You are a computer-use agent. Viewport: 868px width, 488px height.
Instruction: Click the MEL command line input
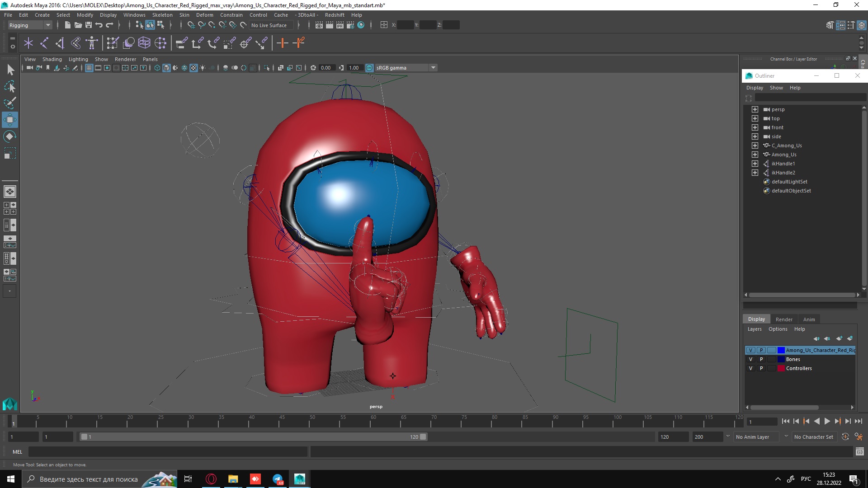(168, 452)
